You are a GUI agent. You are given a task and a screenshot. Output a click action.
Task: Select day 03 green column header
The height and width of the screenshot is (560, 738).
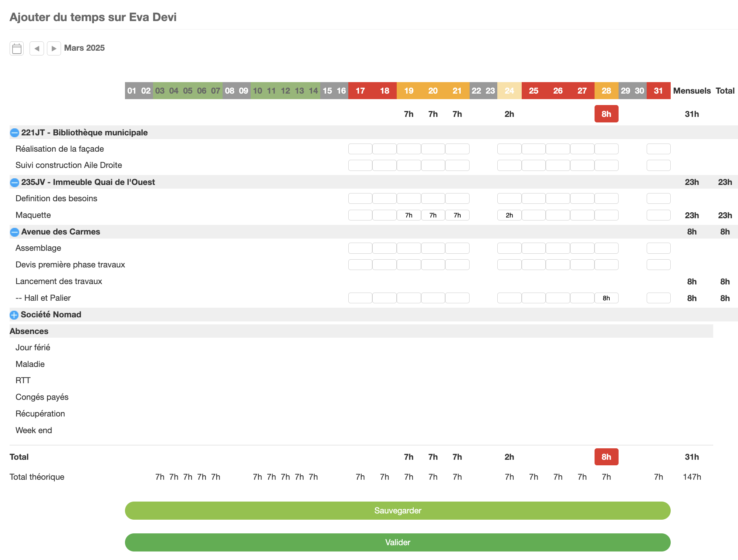point(160,91)
